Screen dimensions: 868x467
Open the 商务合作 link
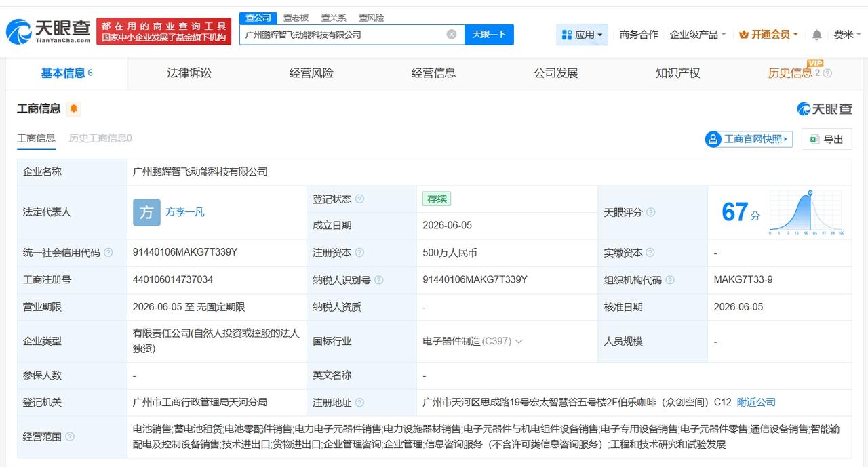[x=639, y=35]
